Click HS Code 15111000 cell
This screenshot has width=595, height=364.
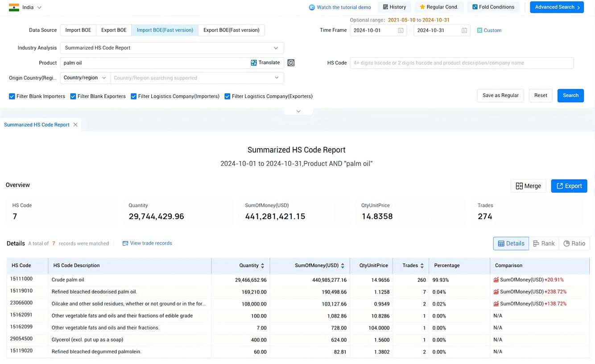[x=21, y=279]
